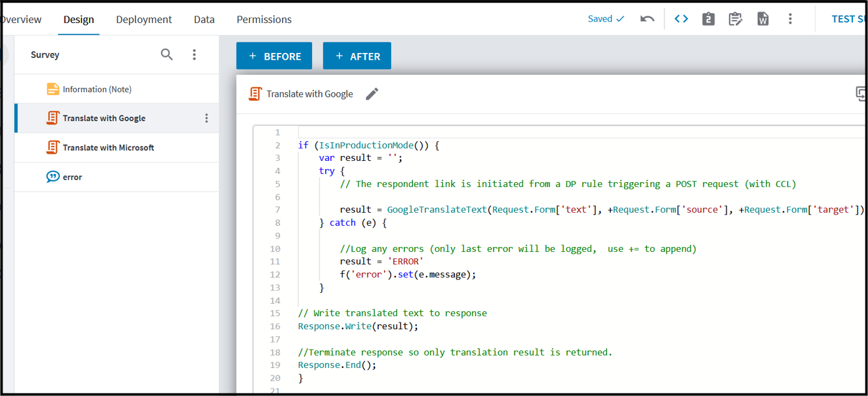The image size is (868, 396).
Task: Open the clipboard edit notes icon
Action: [x=736, y=19]
